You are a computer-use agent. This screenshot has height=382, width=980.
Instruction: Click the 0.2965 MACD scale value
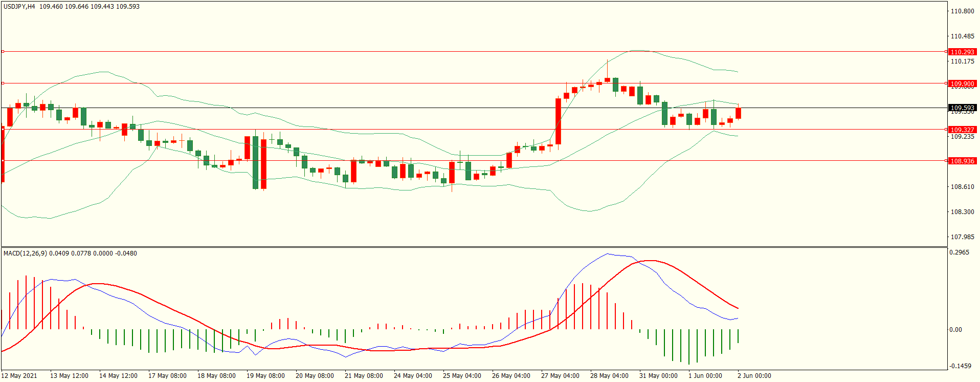point(959,252)
